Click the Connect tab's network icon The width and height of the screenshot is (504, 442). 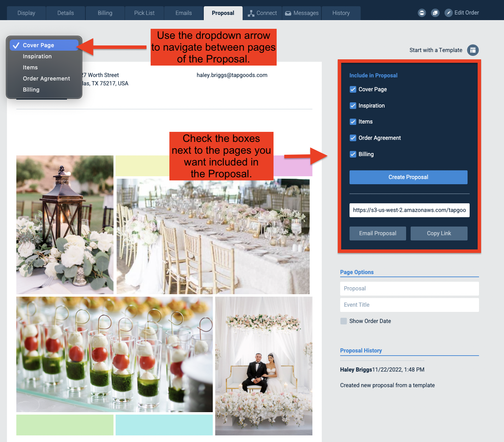pyautogui.click(x=251, y=13)
